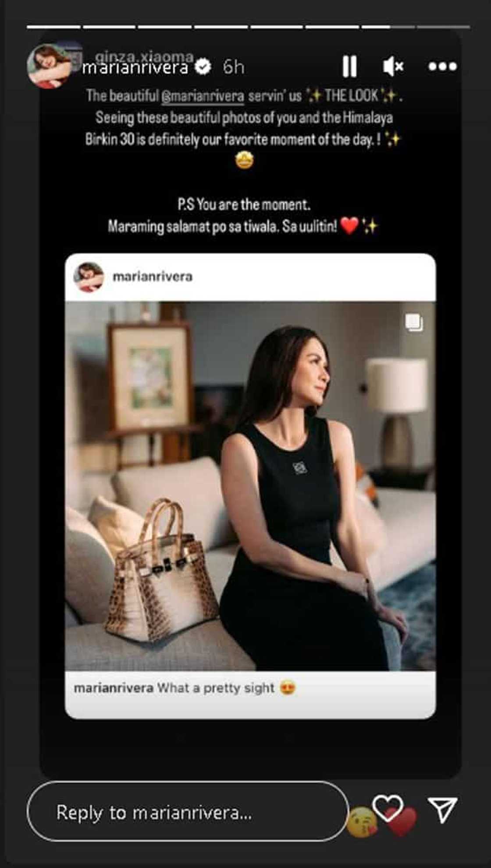The height and width of the screenshot is (868, 491).
Task: Open the embedded post's marianrivera avatar
Action: click(89, 277)
